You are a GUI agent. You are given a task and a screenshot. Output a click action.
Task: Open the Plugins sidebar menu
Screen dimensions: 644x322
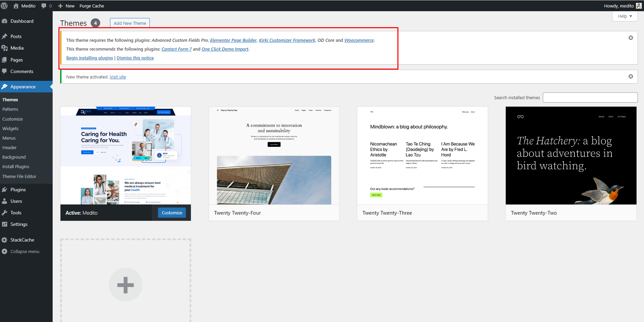[x=18, y=190]
